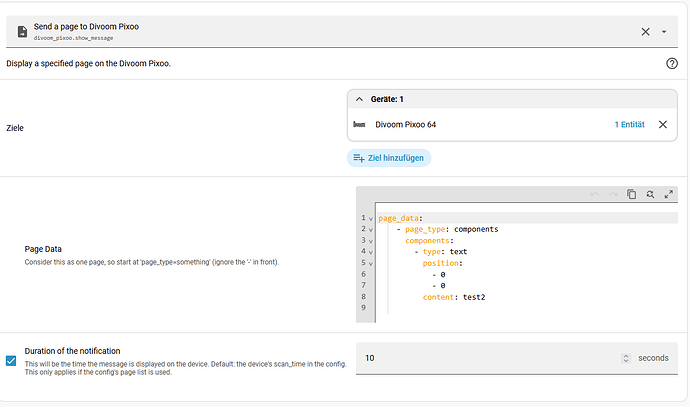
Task: Open the help question mark icon
Action: 672,63
